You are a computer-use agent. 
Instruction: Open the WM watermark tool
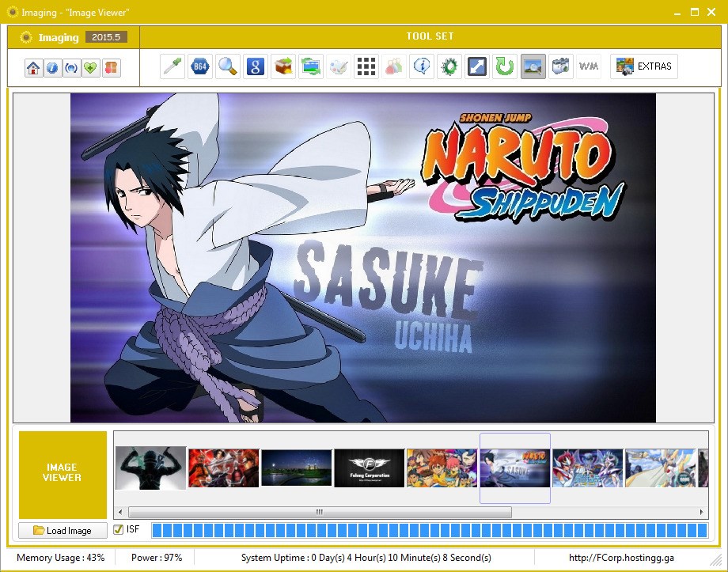click(588, 66)
